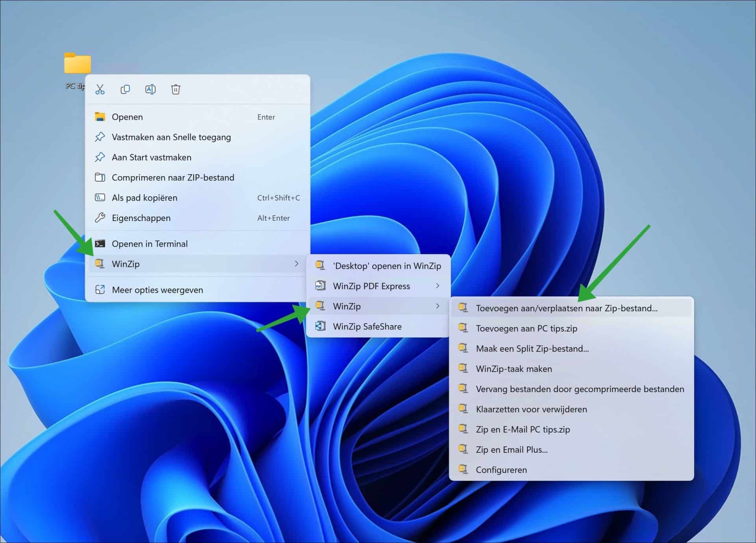
Task: Click the Cut icon atop the context menu
Action: click(100, 89)
